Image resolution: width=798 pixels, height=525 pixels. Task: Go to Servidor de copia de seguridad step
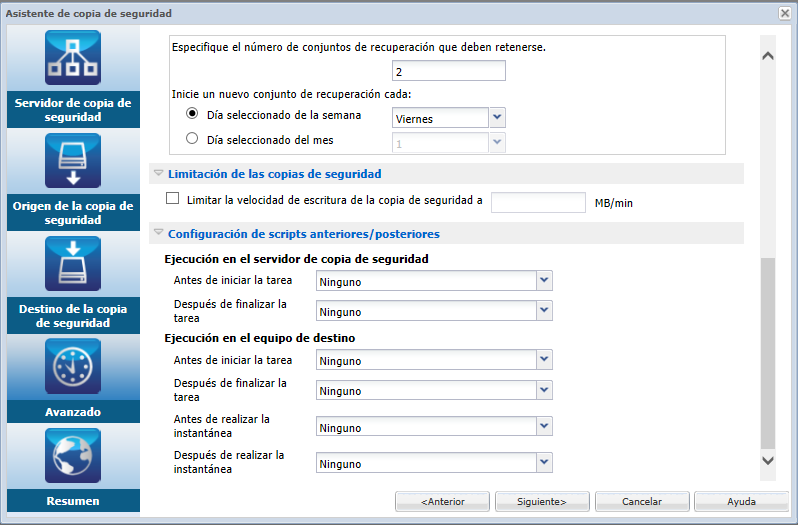tap(73, 110)
